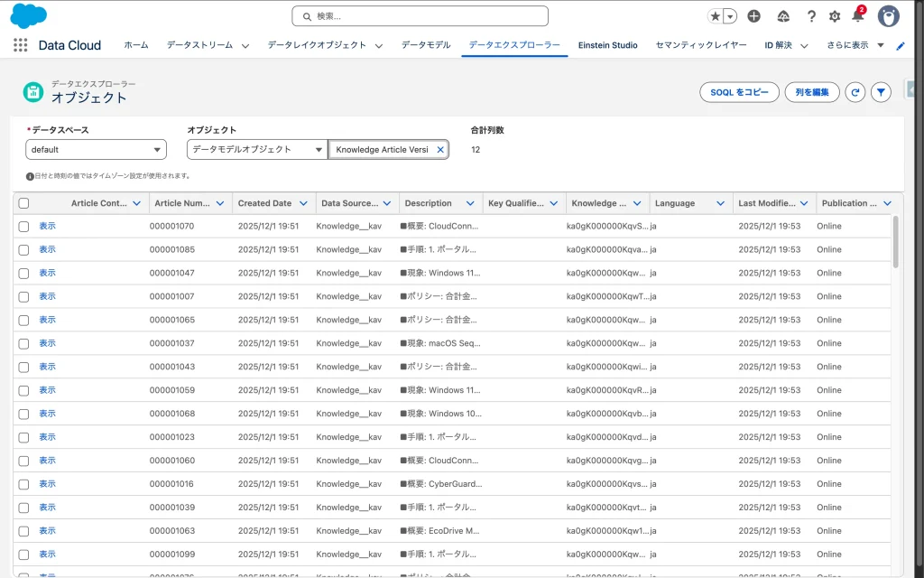Switch to the Einstein Studio tab
Viewport: 924px width, 578px height.
(x=607, y=45)
